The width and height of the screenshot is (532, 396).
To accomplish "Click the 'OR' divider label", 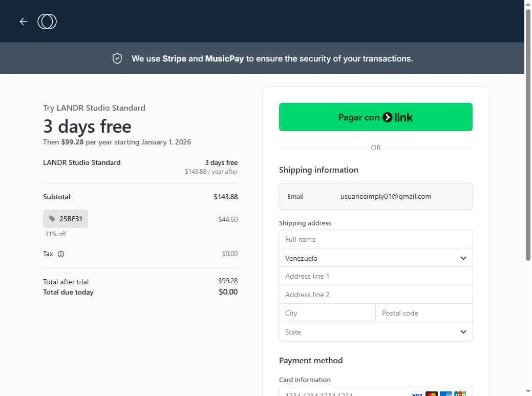I will (x=376, y=148).
